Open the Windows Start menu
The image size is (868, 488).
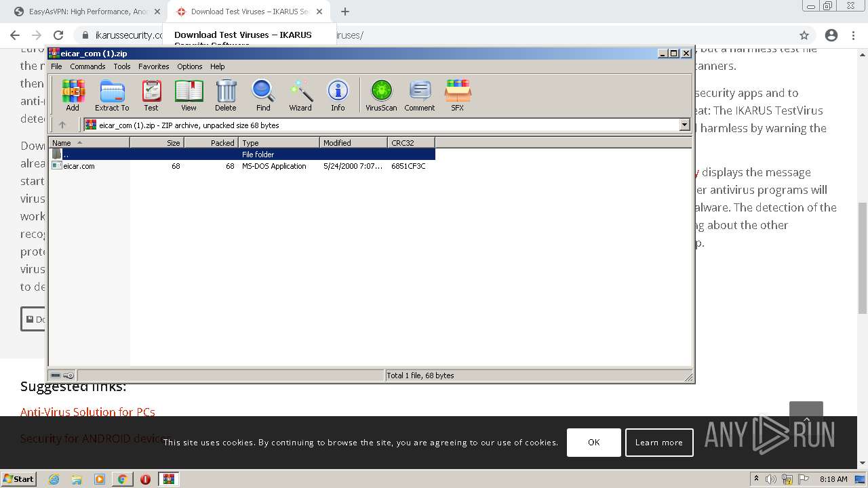coord(18,479)
